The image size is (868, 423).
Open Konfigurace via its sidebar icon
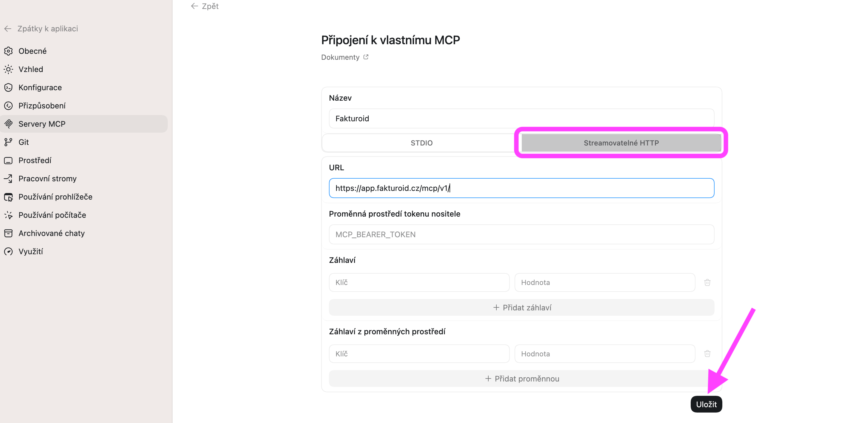tap(8, 87)
